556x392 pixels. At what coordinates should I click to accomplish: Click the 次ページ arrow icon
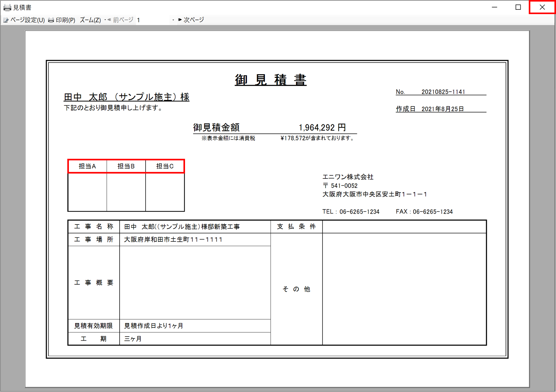pyautogui.click(x=180, y=20)
